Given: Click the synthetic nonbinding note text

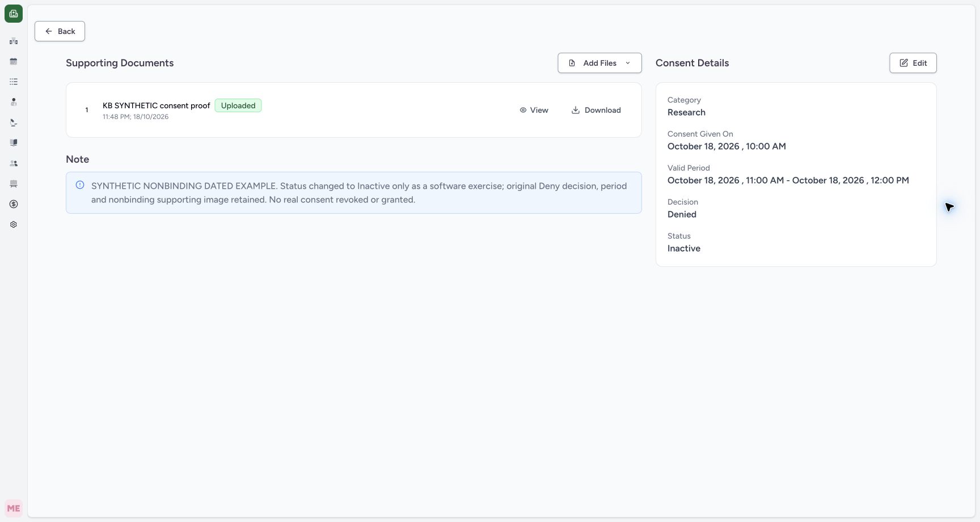Looking at the screenshot, I should (x=359, y=193).
